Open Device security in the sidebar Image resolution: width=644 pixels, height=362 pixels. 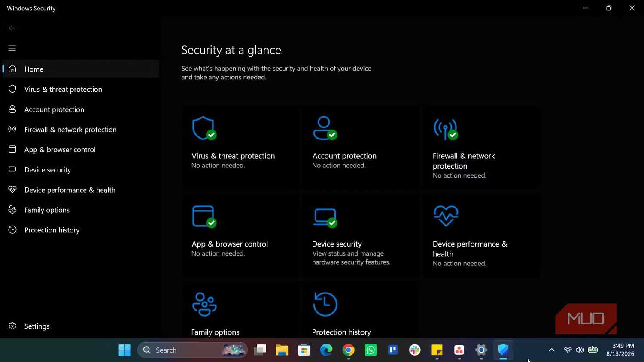point(81,170)
